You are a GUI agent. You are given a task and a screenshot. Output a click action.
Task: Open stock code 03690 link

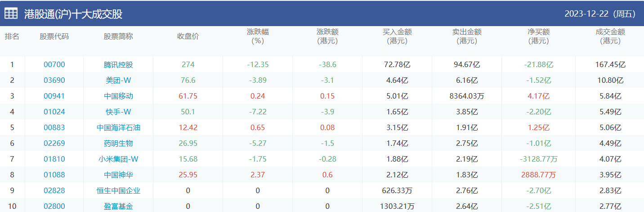pos(54,80)
